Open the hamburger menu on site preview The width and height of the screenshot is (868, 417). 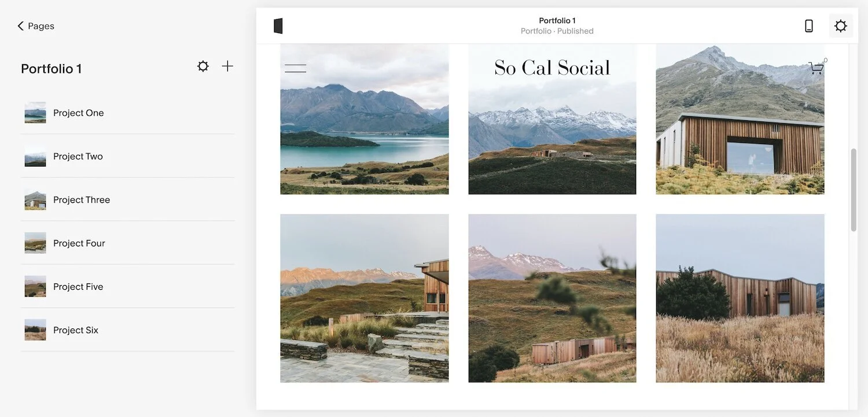pyautogui.click(x=295, y=68)
